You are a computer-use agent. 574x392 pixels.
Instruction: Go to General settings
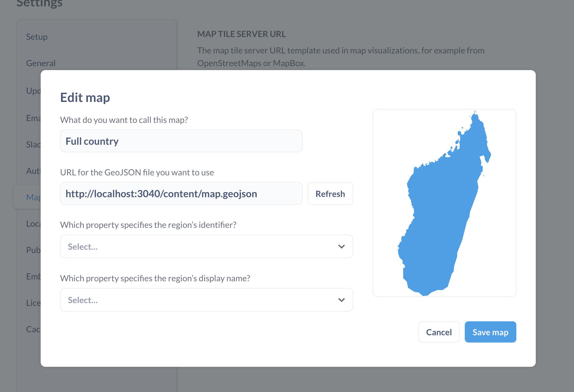tap(41, 63)
